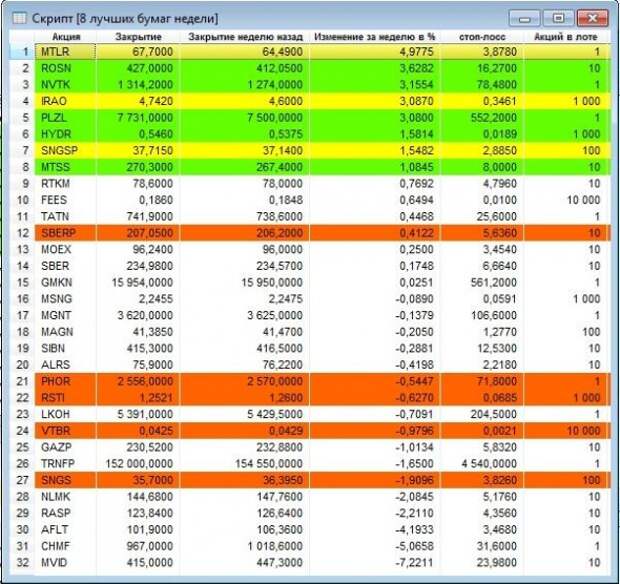Select the TRNFP ticker cell

tap(66, 464)
